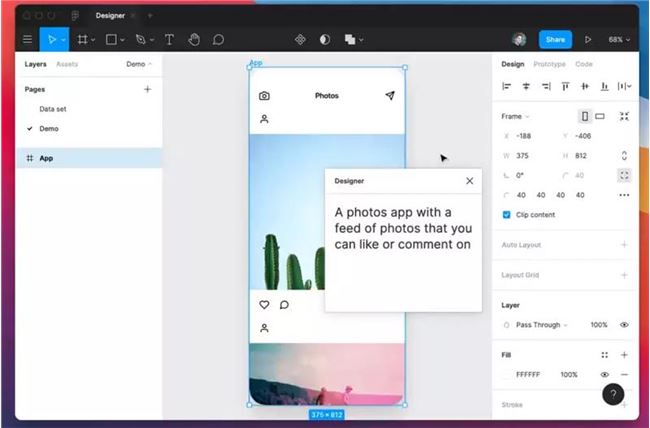Click the Share button
Screen dimensions: 650x428
[555, 39]
